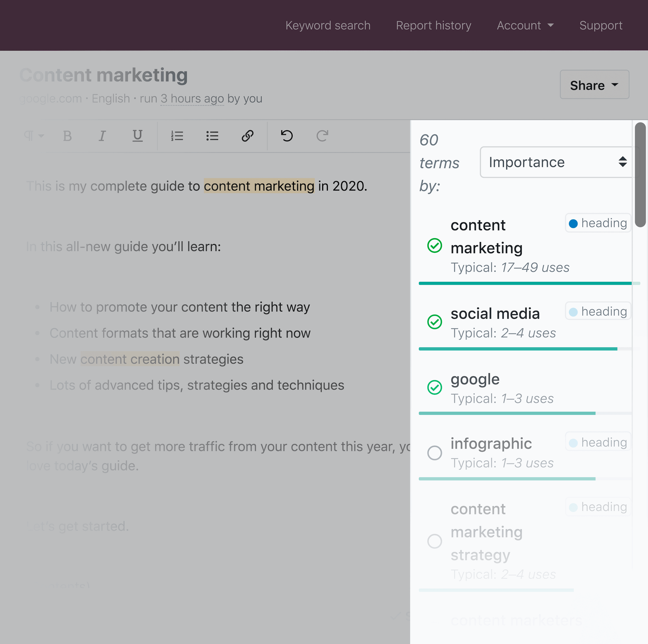Toggle italic formatting in editor toolbar

102,136
